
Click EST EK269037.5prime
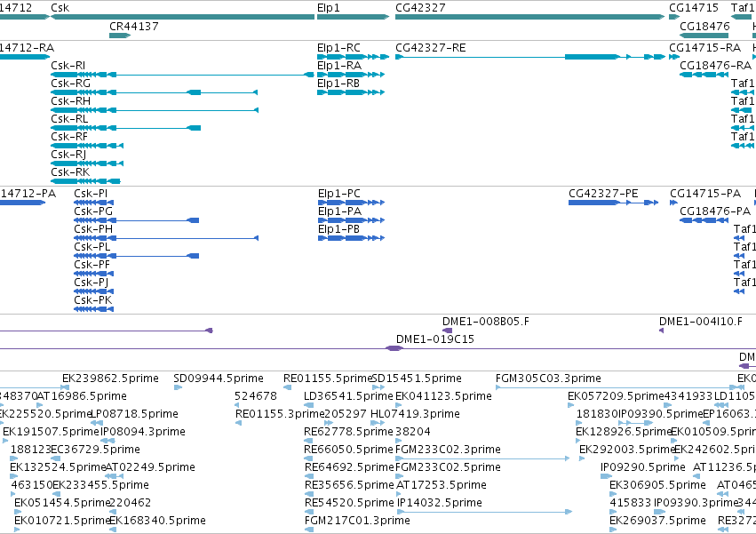click(657, 521)
